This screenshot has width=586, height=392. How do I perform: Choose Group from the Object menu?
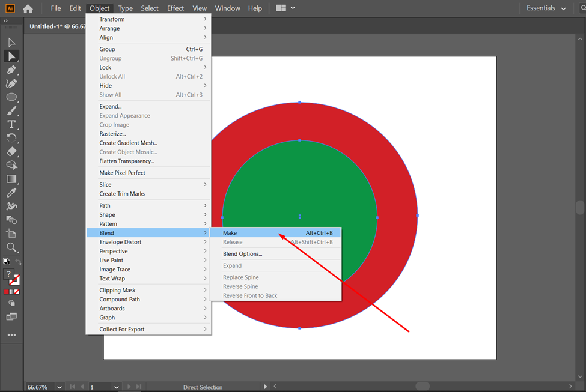(148, 49)
